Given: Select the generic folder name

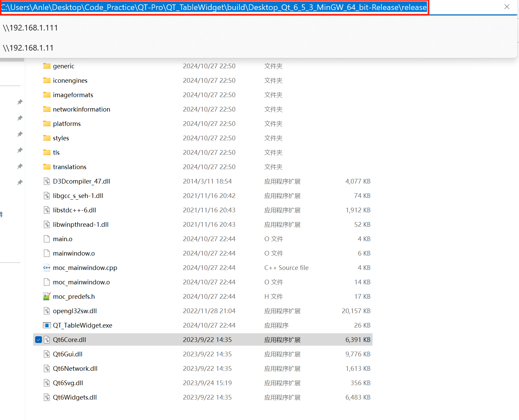Looking at the screenshot, I should tap(64, 66).
